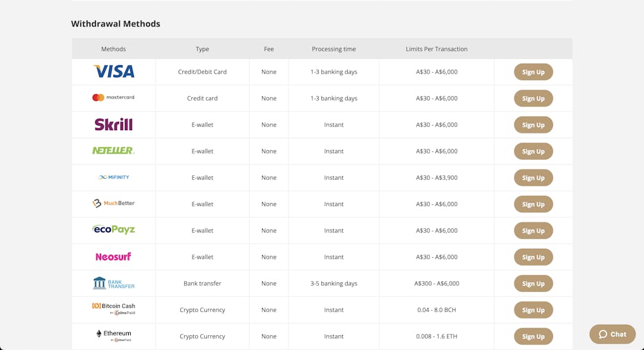The image size is (644, 350).
Task: Click Neteller's E-wallet type cell
Action: (x=202, y=151)
